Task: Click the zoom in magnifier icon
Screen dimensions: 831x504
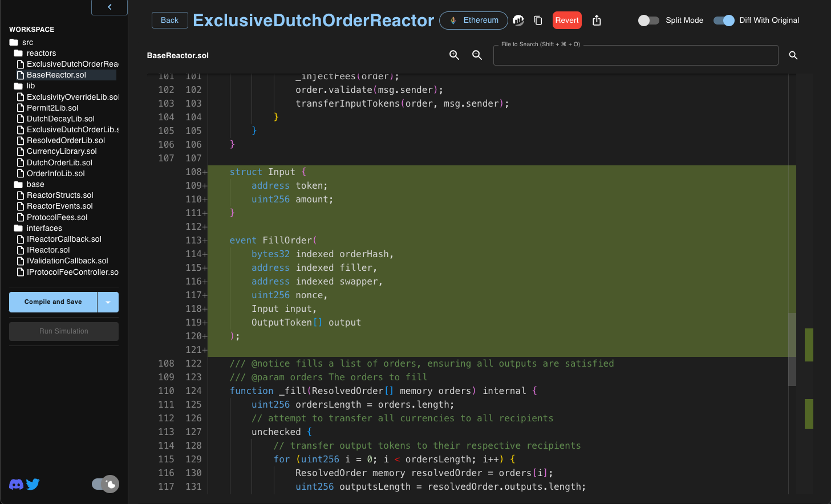Action: (x=454, y=55)
